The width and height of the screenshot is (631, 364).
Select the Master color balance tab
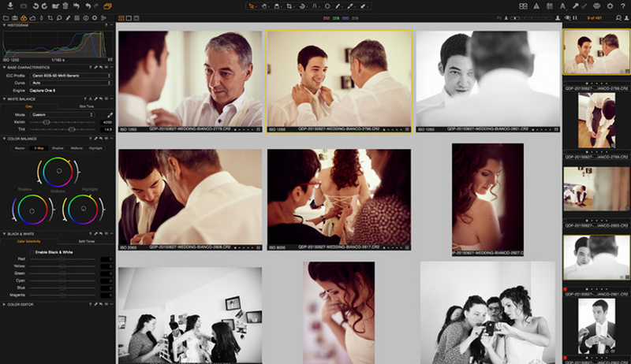(x=20, y=148)
